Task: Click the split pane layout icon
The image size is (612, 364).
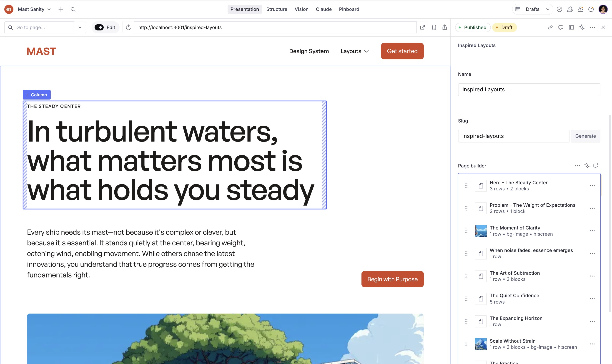Action: [x=572, y=27]
